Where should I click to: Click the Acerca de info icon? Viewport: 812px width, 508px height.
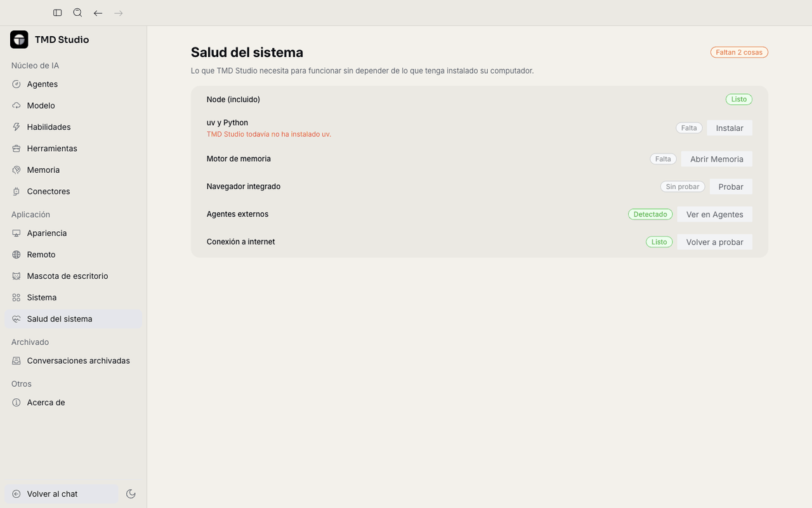(16, 403)
